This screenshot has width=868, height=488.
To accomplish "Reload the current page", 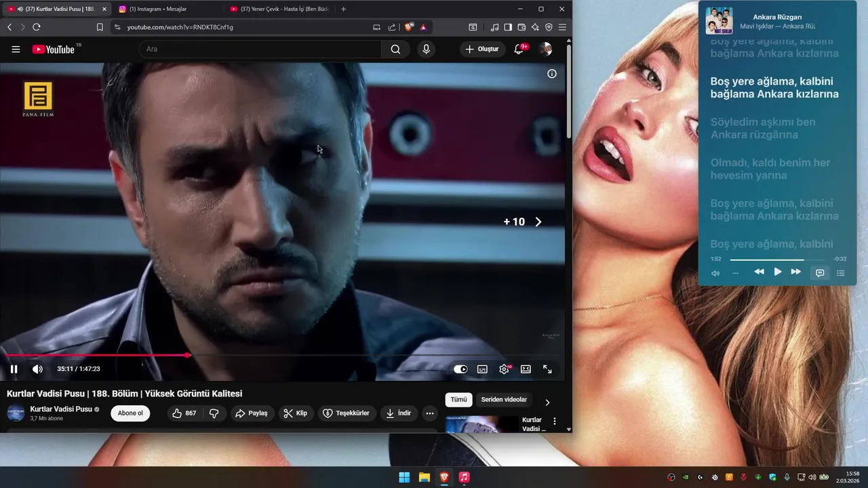I will [37, 27].
